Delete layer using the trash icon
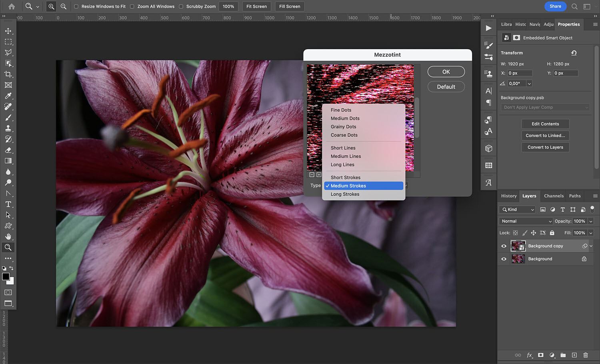The image size is (600, 364). pyautogui.click(x=586, y=355)
